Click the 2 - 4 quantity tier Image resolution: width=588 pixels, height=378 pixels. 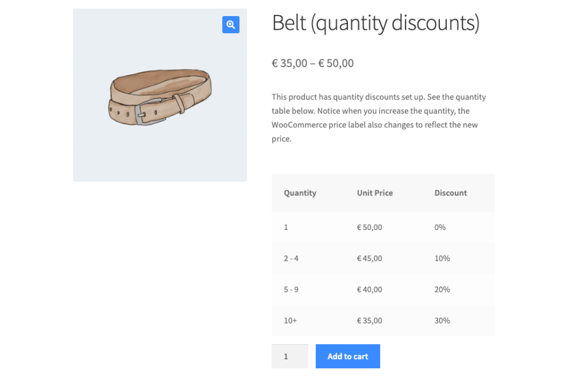pyautogui.click(x=291, y=258)
